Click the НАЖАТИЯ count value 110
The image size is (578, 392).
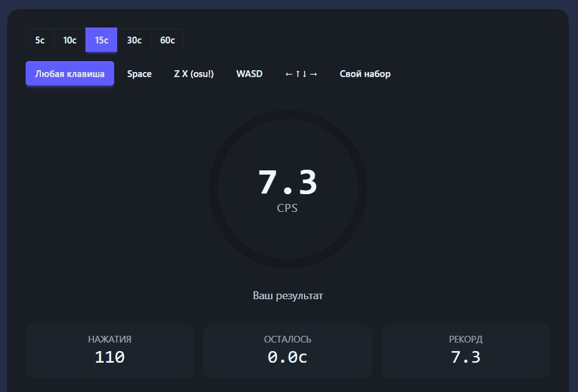110,357
